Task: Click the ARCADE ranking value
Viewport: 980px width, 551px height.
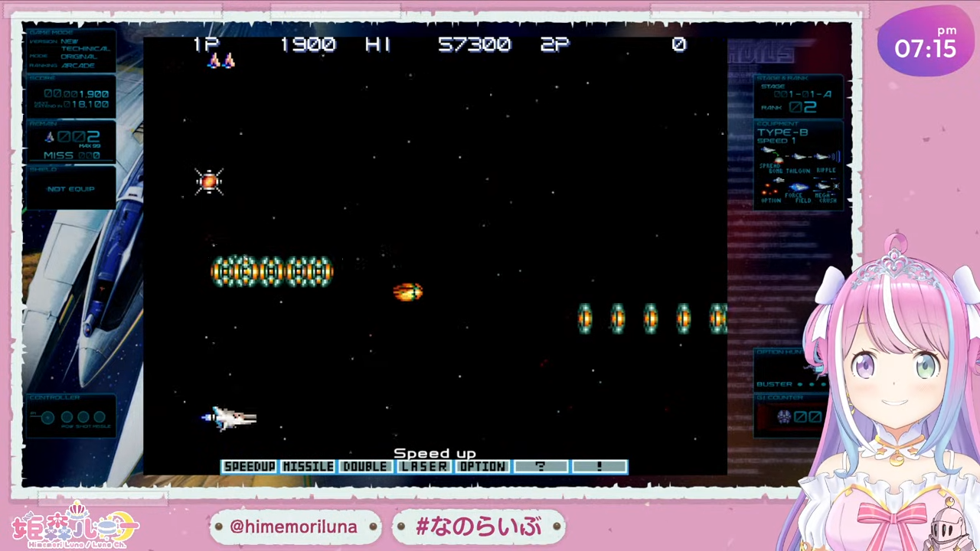Action: [x=79, y=66]
